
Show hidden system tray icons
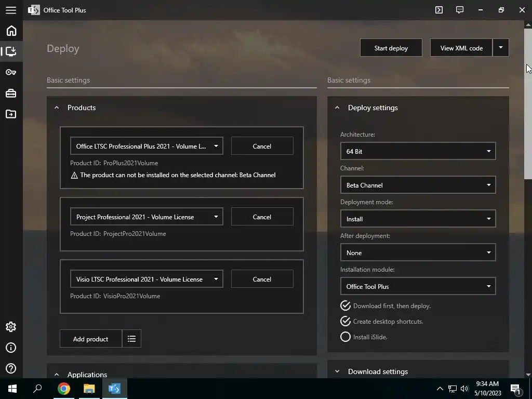click(440, 389)
